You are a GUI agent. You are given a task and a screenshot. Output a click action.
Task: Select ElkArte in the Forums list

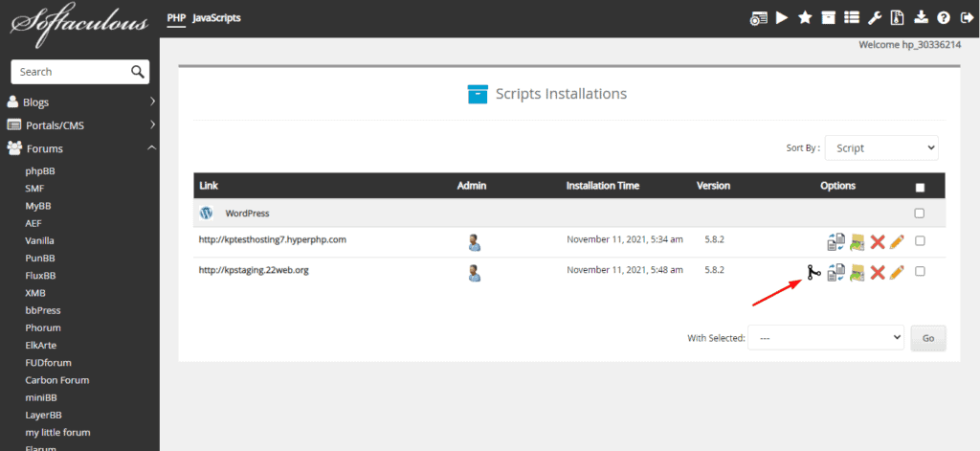click(x=40, y=346)
